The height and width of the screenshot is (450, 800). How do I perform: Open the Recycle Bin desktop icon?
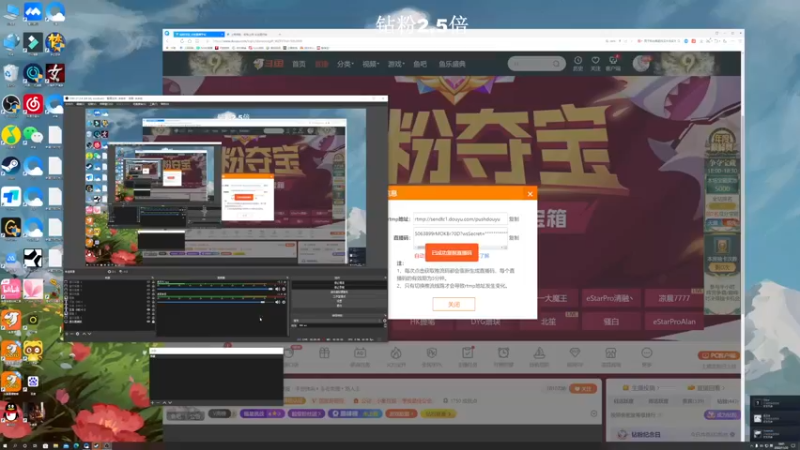point(11,73)
